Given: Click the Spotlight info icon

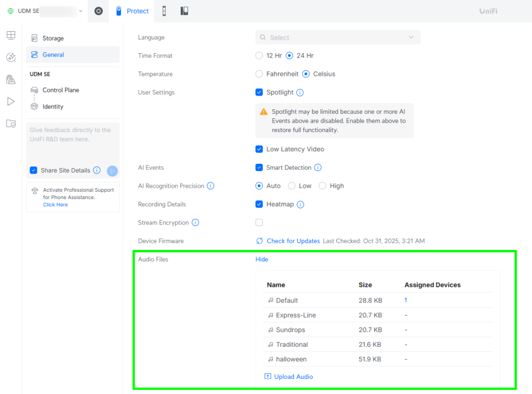Looking at the screenshot, I should click(300, 93).
